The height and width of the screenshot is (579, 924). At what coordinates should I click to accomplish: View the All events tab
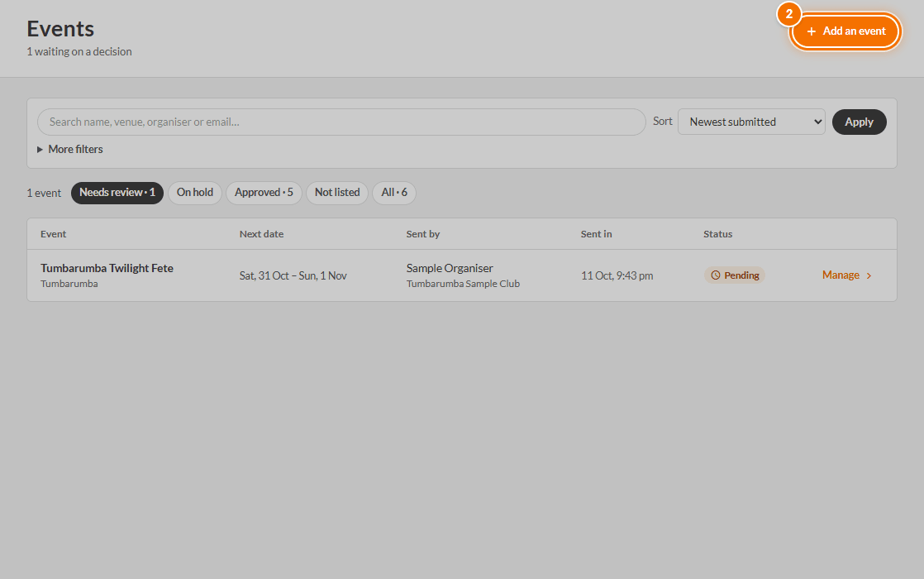[x=394, y=193]
